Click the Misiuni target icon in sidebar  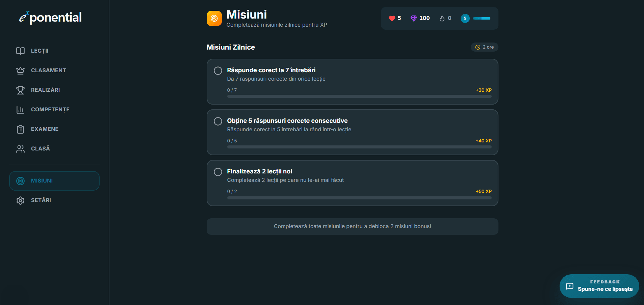point(20,181)
